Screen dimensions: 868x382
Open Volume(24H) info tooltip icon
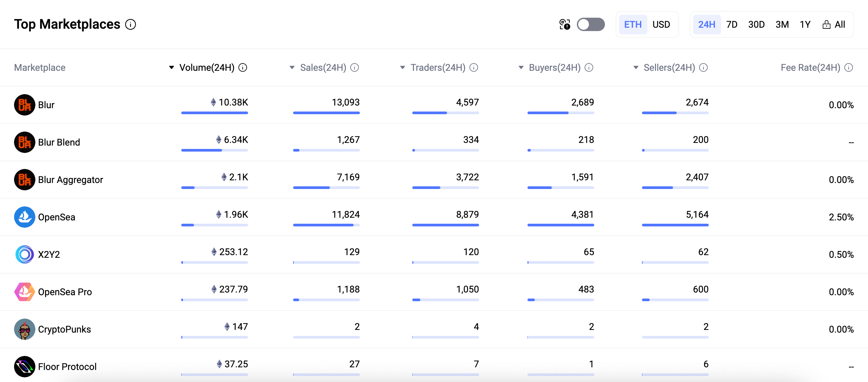click(243, 68)
